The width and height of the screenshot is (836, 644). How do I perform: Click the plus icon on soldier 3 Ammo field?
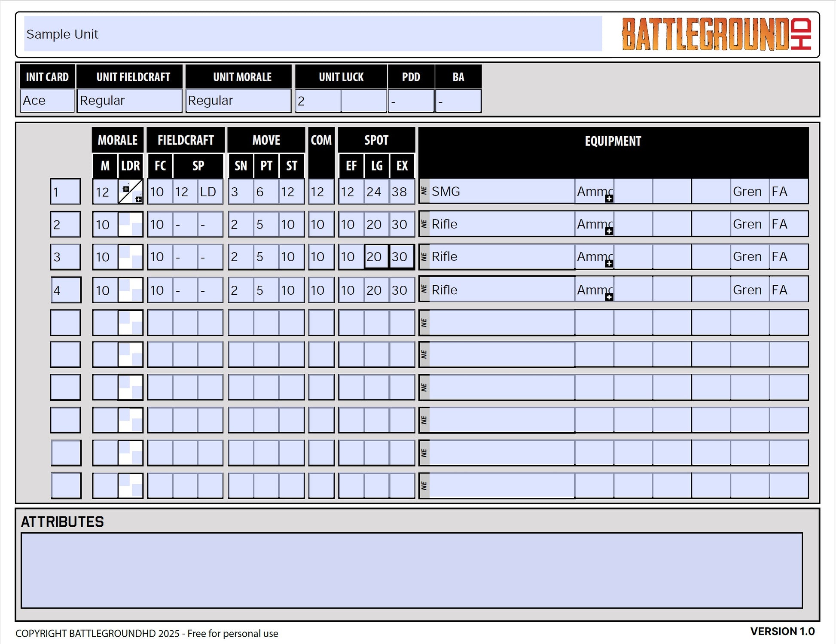tap(609, 264)
